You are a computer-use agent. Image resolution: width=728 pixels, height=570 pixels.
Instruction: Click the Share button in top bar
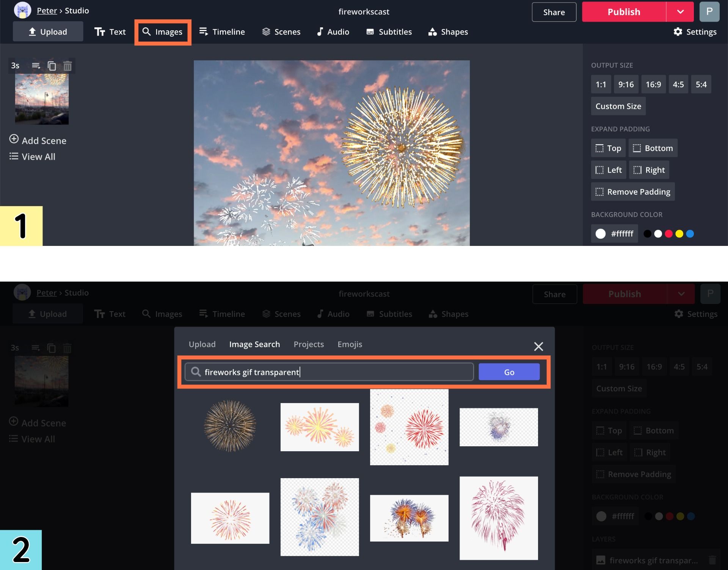point(554,12)
